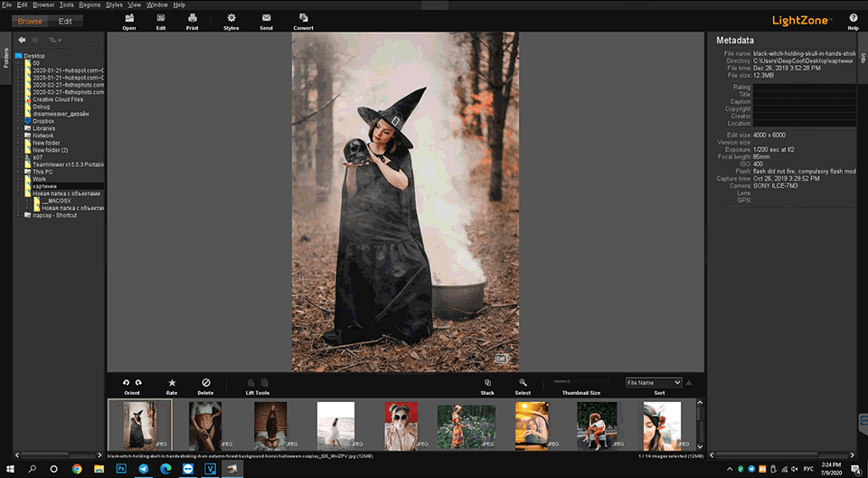Click the Send envelope icon
Viewport: 868px width, 478px height.
(266, 18)
